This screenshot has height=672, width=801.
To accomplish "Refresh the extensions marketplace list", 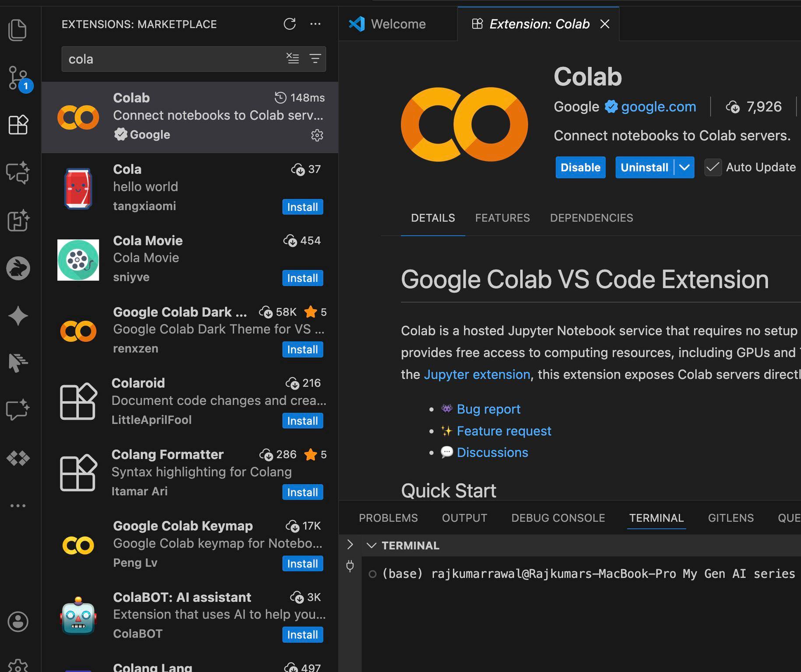I will pos(290,24).
